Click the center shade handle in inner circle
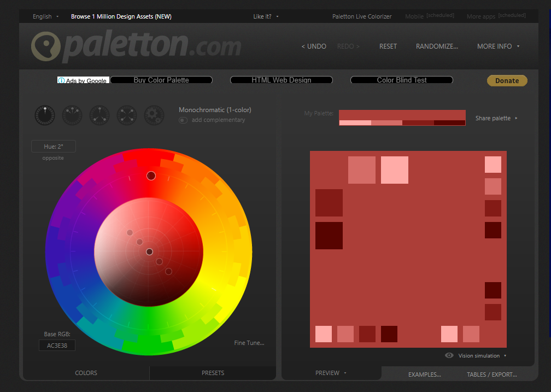 (149, 251)
